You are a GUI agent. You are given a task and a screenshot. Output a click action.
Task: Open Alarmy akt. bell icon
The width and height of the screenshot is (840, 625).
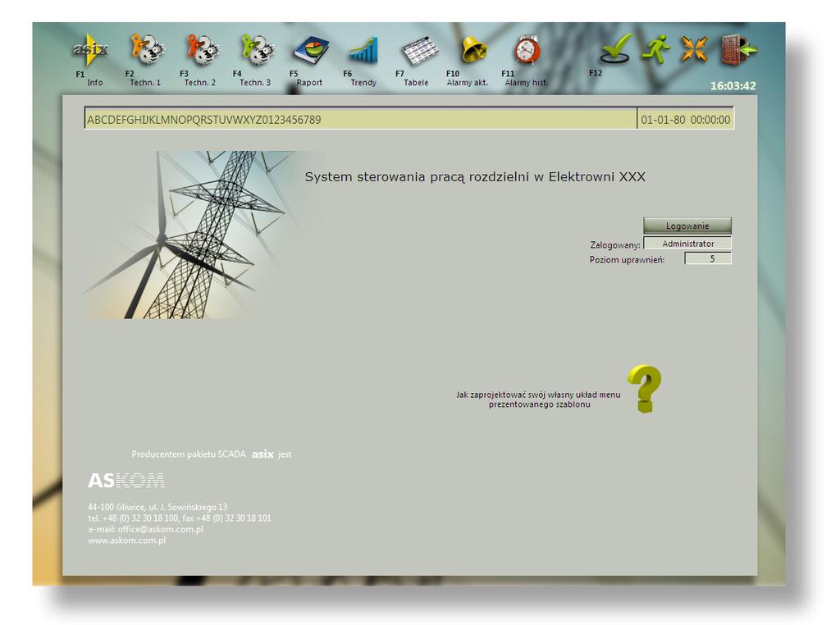474,49
